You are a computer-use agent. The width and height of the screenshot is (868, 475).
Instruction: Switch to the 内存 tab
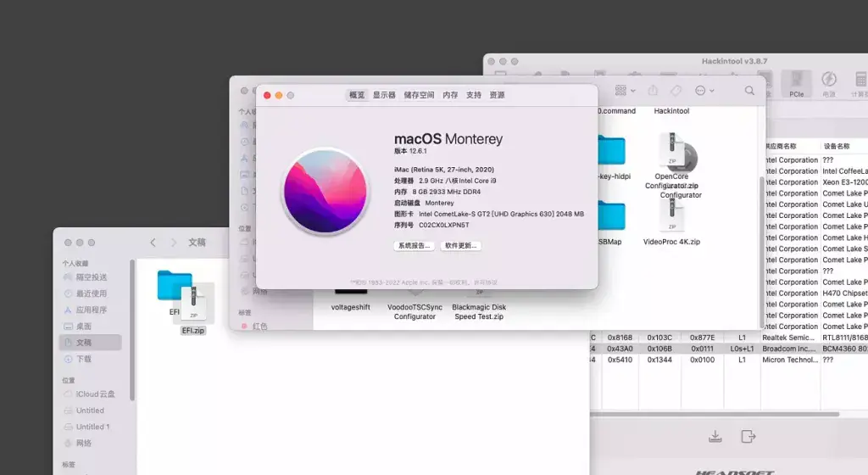pos(450,95)
